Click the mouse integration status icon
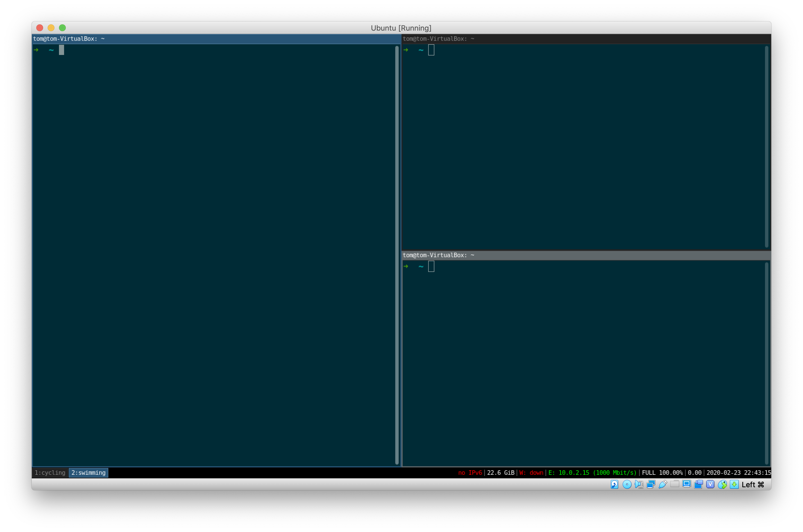 [722, 484]
